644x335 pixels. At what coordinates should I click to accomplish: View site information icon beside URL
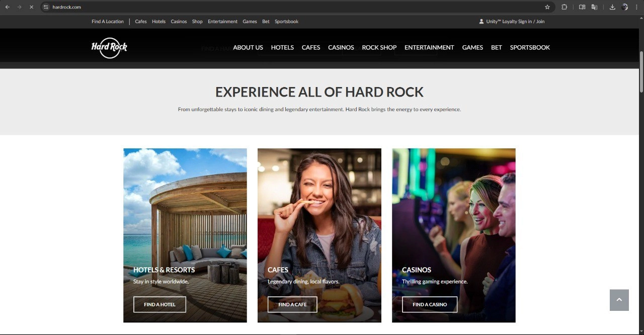click(x=46, y=7)
